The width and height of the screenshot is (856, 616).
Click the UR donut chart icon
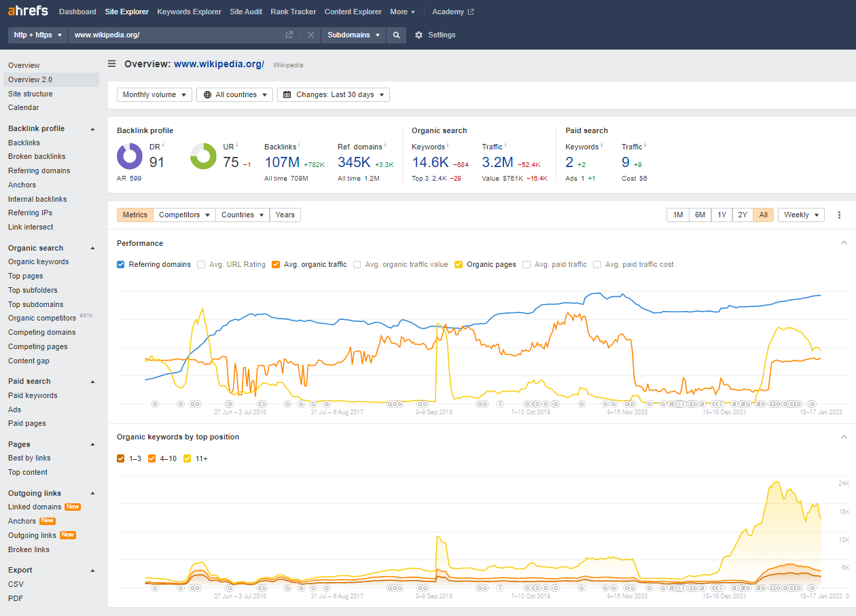click(203, 156)
